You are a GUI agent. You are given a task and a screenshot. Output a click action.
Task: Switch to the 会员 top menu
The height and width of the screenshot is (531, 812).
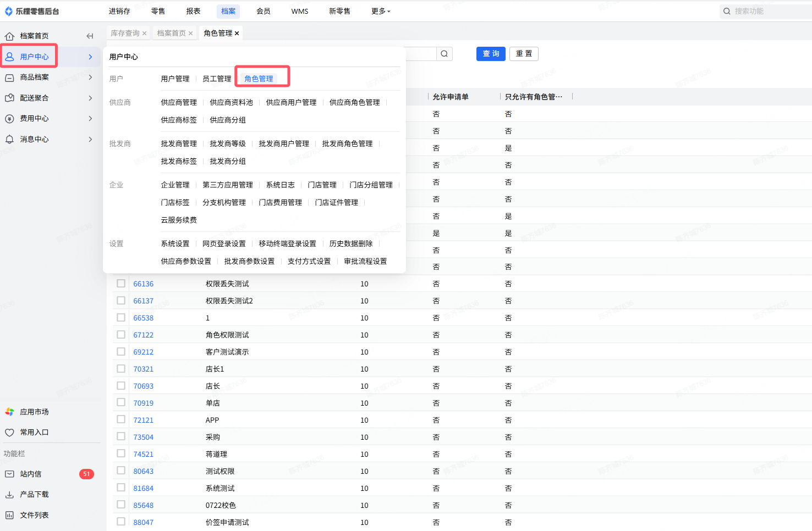tap(264, 11)
